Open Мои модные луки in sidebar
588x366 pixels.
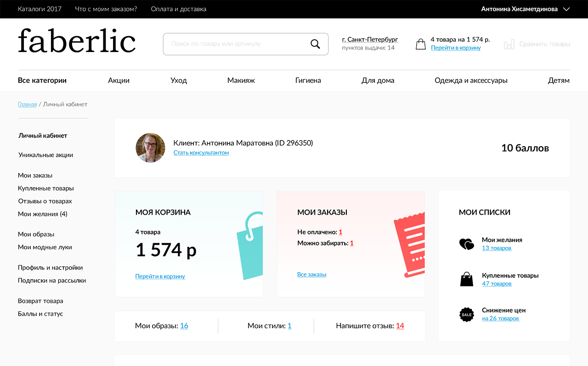point(45,247)
